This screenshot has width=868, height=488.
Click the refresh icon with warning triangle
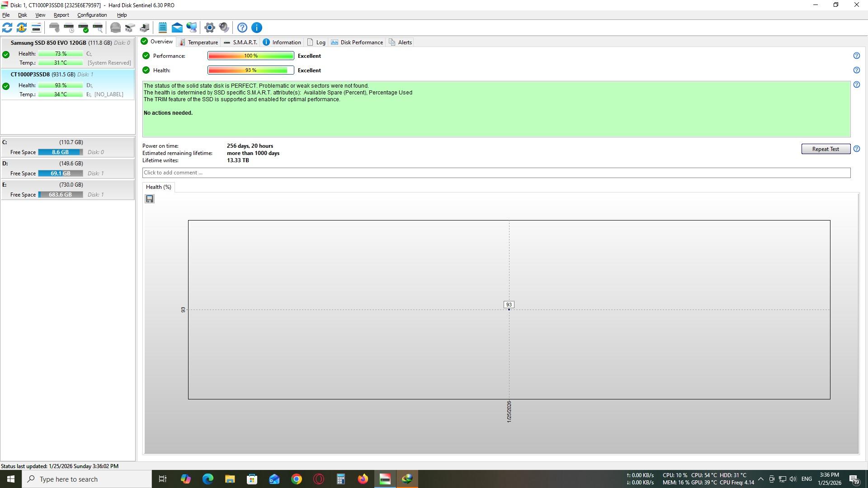pyautogui.click(x=22, y=28)
